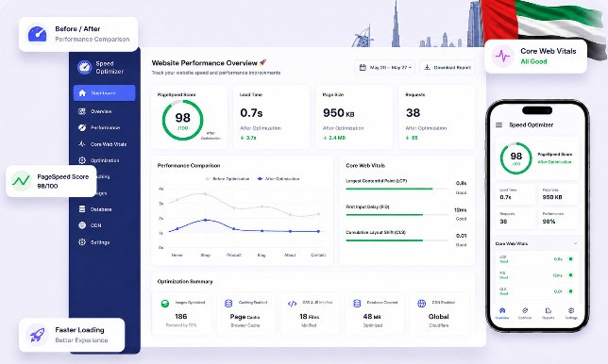The image size is (608, 364).
Task: Click the Settings gear icon in sidebar
Action: [x=82, y=242]
